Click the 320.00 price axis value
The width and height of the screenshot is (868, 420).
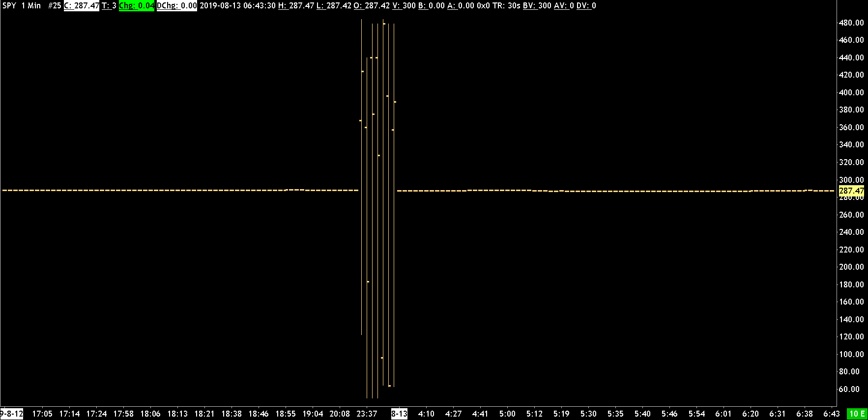click(x=851, y=162)
